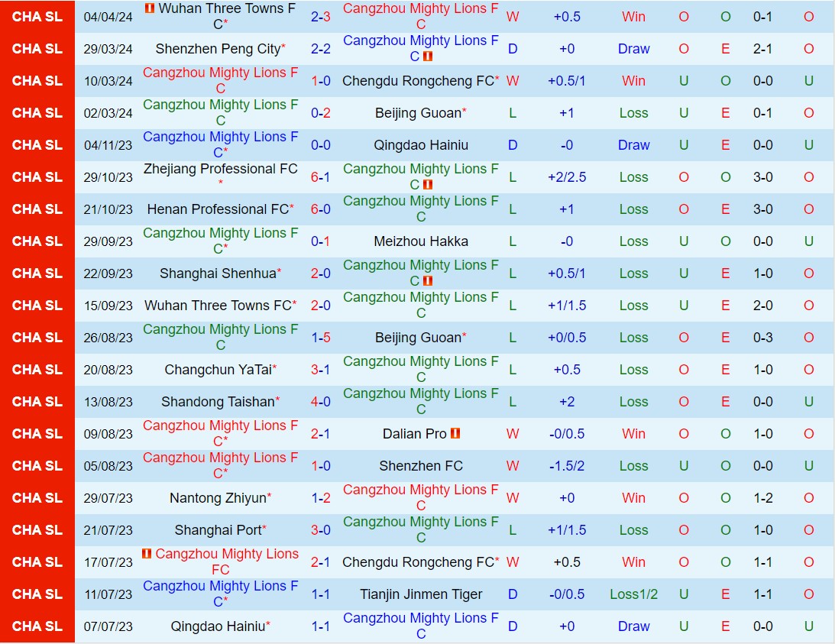
Task: Open Beijing Guoan in the 26/08/23 row
Action: (418, 337)
